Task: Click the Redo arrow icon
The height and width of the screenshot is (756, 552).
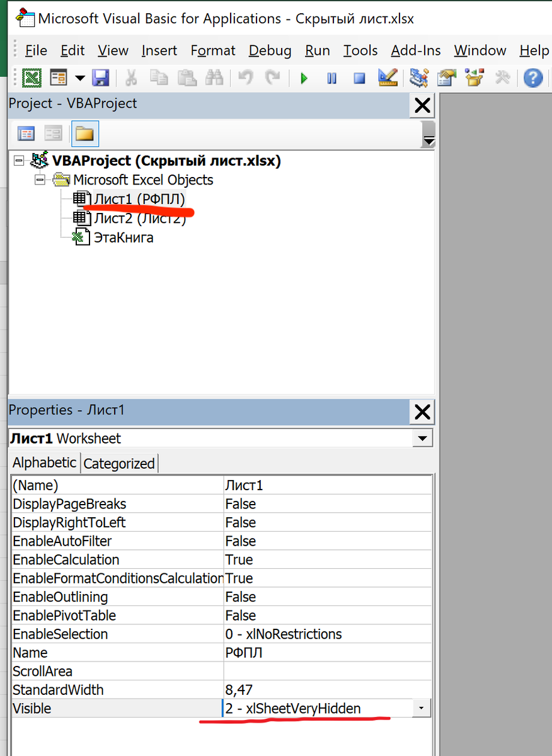Action: (272, 78)
